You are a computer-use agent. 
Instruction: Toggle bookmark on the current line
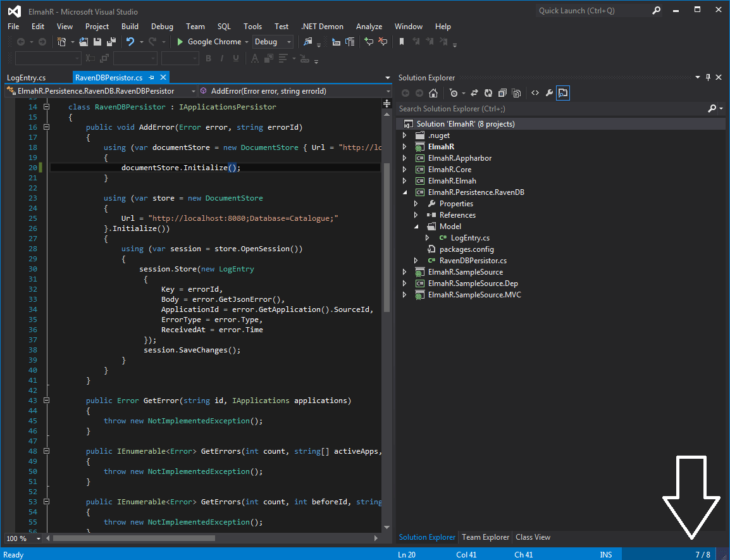click(401, 42)
